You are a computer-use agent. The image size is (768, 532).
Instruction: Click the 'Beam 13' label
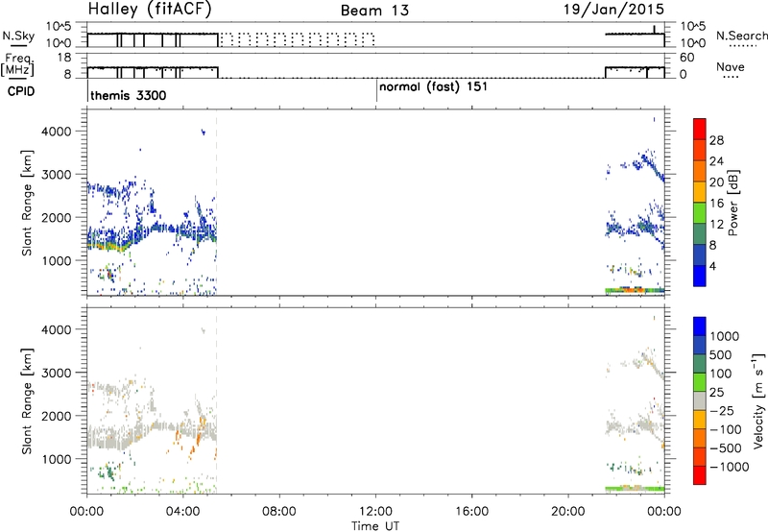[x=374, y=11]
